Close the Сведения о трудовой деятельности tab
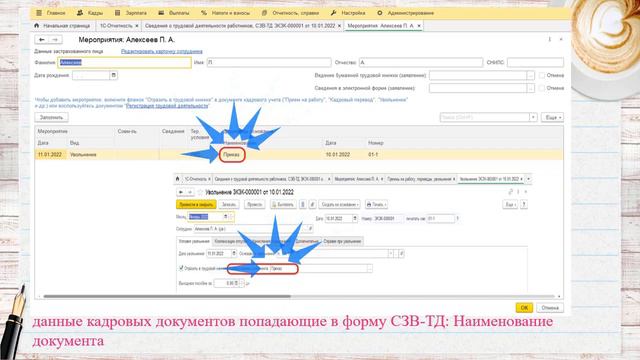 [x=339, y=26]
